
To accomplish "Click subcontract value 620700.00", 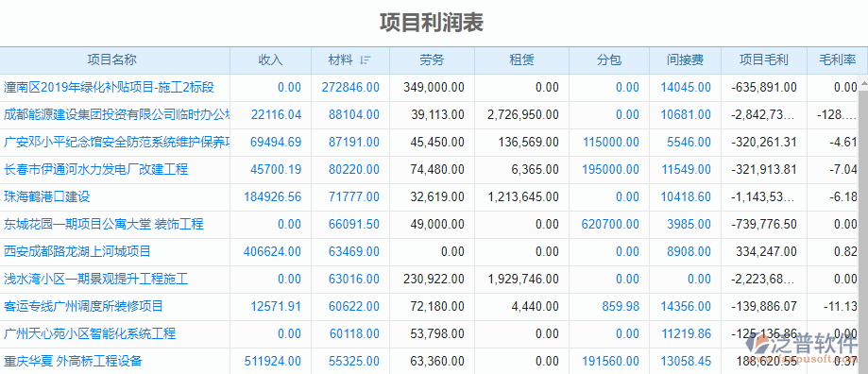I will pos(611,224).
